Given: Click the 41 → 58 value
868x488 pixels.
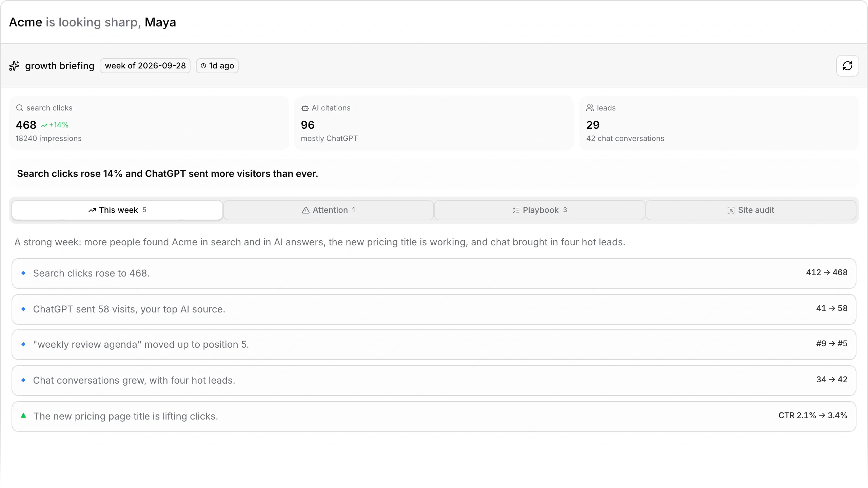Looking at the screenshot, I should pos(832,308).
